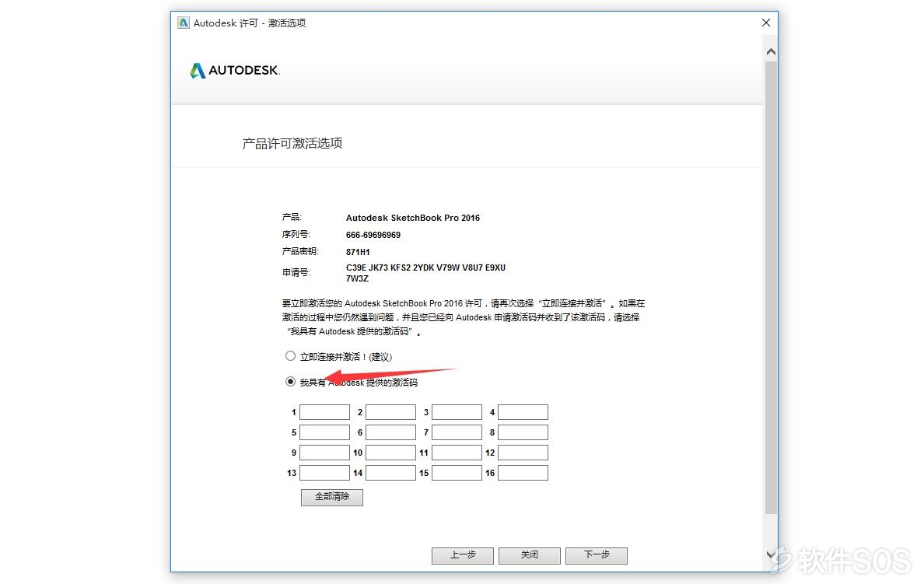Select the 立即连接并激活 radio option
This screenshot has height=584, width=924.
(x=290, y=356)
